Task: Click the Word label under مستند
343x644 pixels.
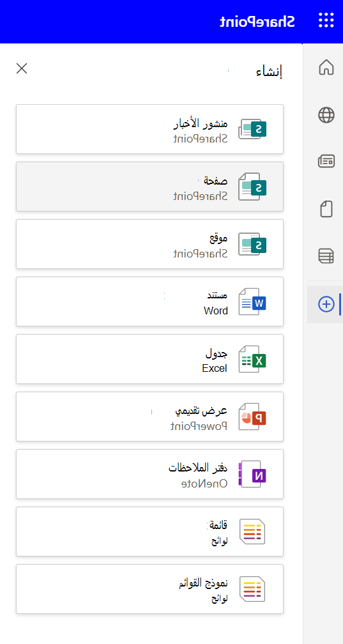Action: (x=216, y=310)
